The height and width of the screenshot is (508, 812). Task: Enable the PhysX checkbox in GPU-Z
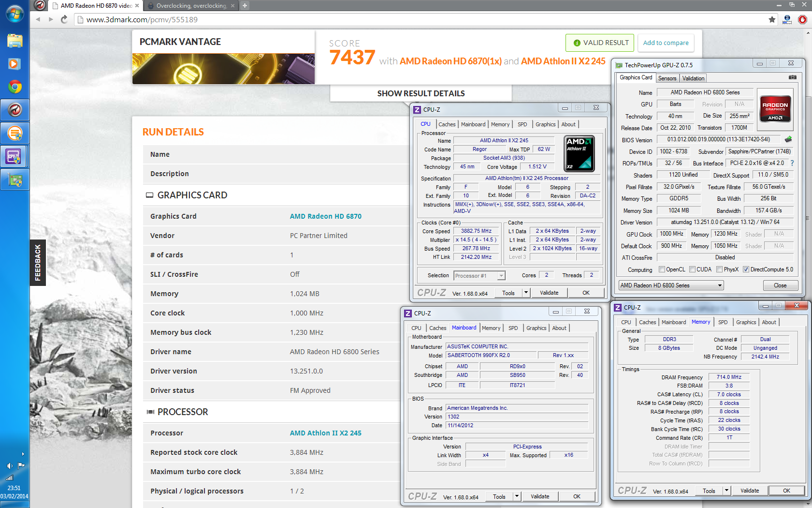click(x=720, y=269)
